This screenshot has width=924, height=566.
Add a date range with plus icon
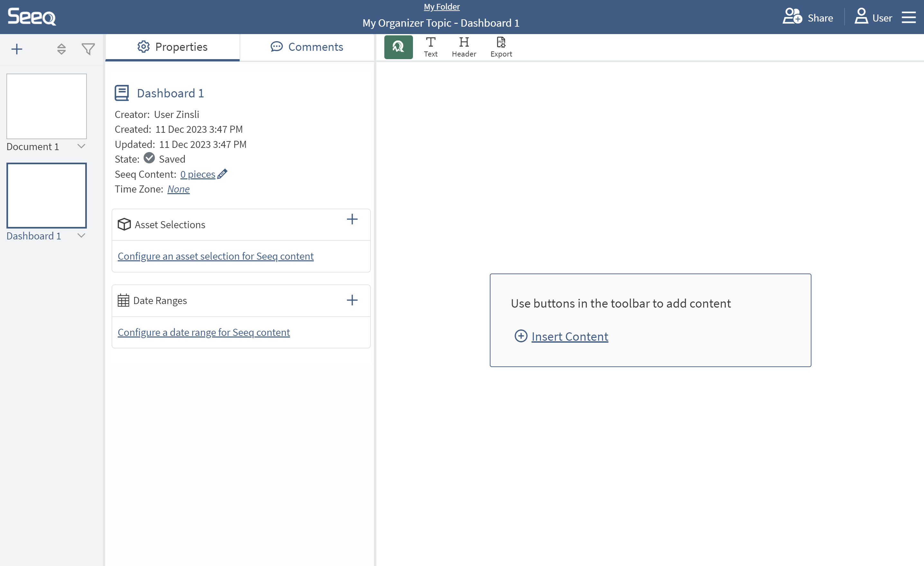pos(352,300)
